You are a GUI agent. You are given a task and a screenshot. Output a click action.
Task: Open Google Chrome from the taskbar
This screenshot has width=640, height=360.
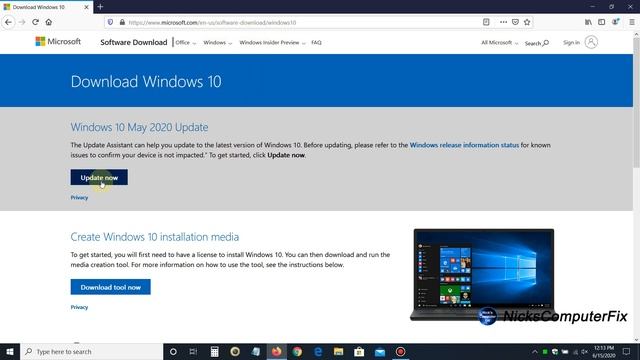click(297, 351)
